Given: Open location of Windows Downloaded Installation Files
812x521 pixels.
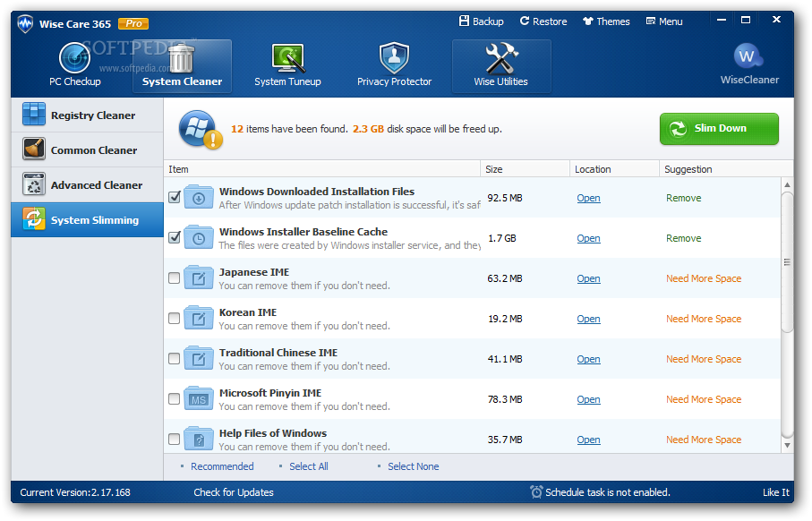Looking at the screenshot, I should pyautogui.click(x=588, y=198).
